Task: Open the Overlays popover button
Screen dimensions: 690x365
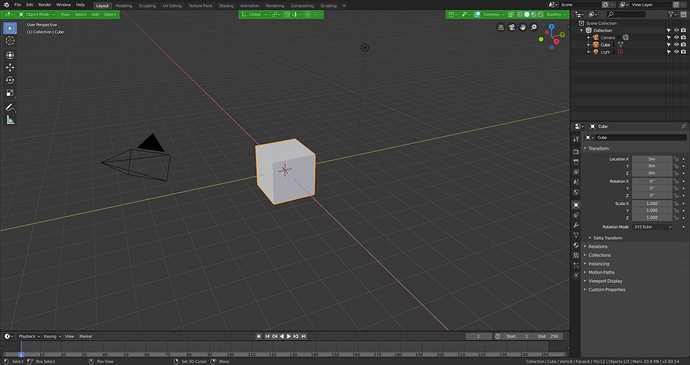Action: (491, 15)
